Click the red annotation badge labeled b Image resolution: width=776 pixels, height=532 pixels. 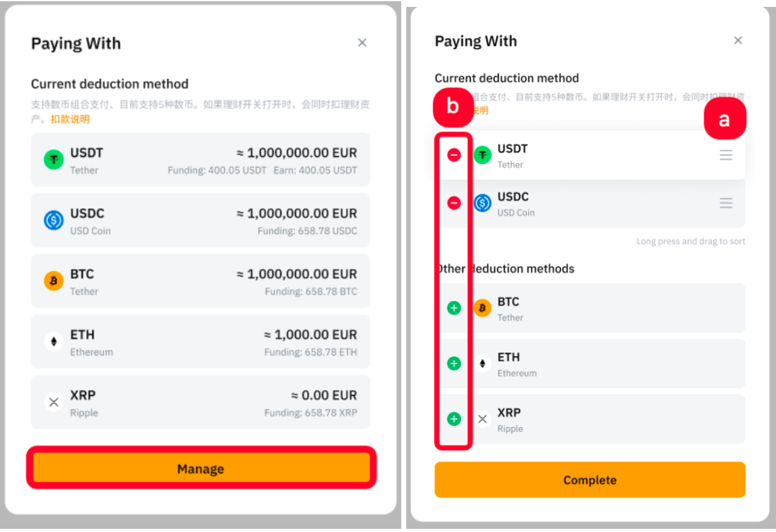pos(453,106)
